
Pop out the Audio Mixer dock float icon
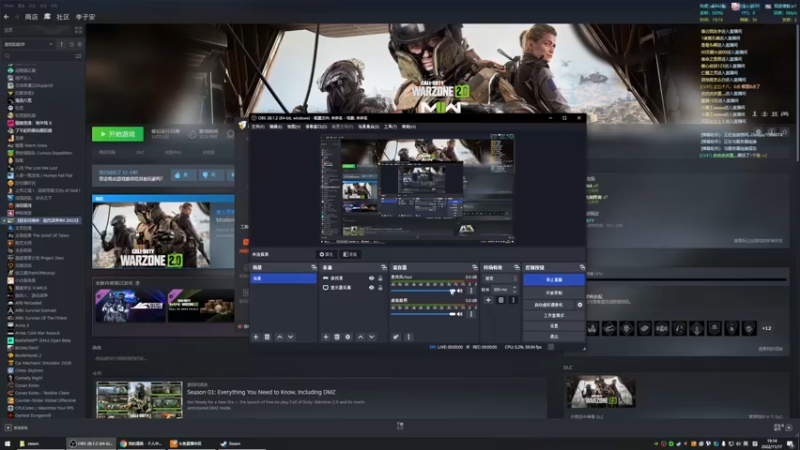tap(474, 267)
